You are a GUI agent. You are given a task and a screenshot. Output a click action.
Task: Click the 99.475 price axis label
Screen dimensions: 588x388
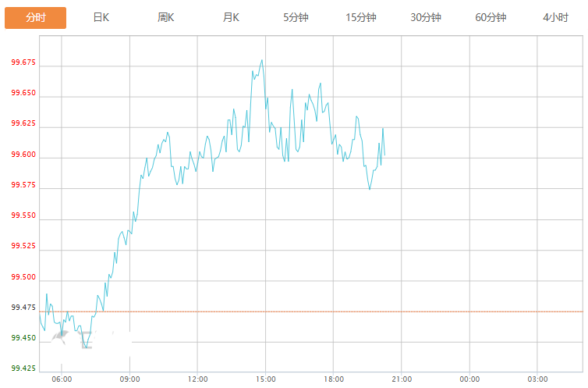pyautogui.click(x=23, y=308)
